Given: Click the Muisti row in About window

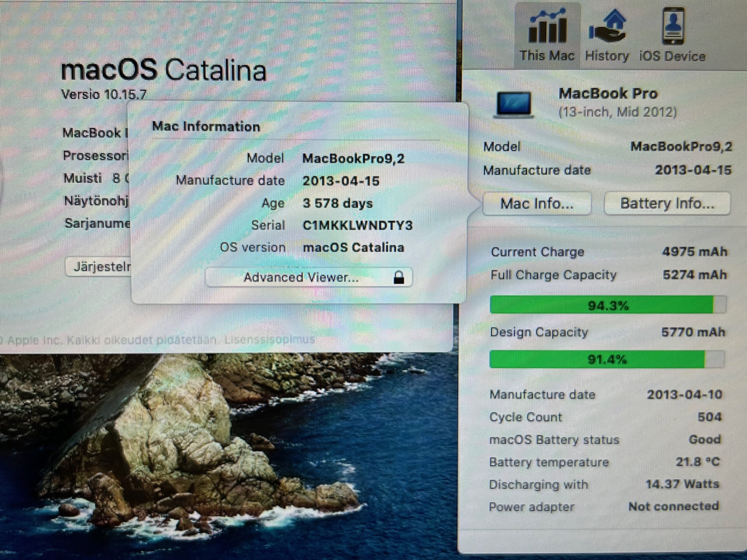Looking at the screenshot, I should coord(97,178).
